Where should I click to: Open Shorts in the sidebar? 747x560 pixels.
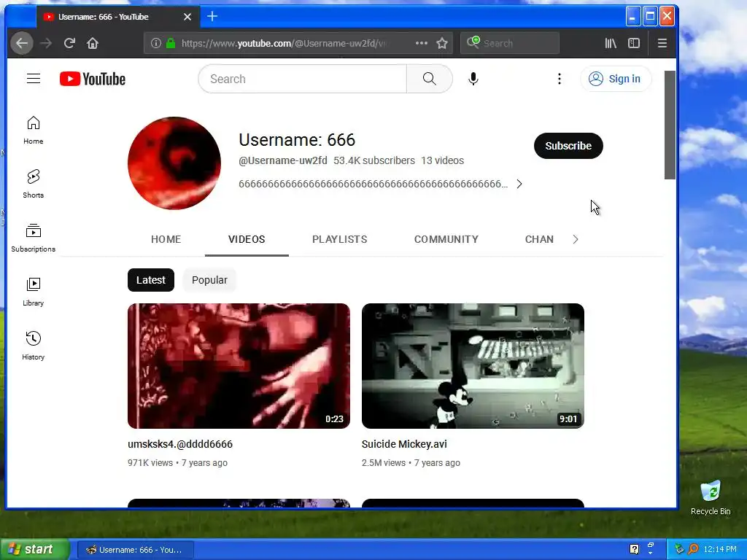[x=34, y=184]
